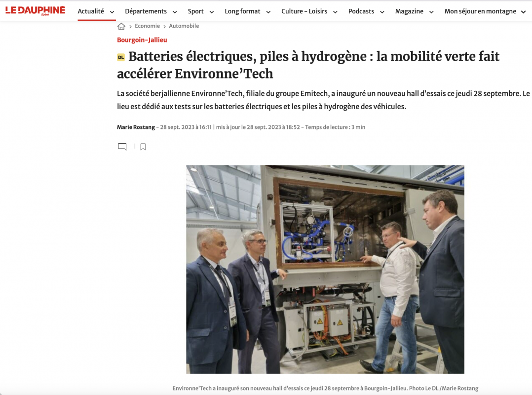Image resolution: width=532 pixels, height=395 pixels.
Task: Click the article headline about Environne'Tech
Action: (308, 65)
